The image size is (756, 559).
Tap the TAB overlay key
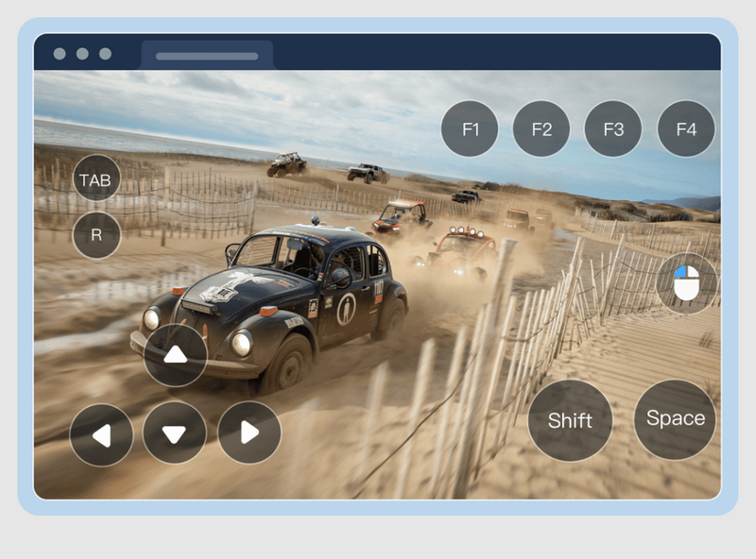(x=96, y=178)
